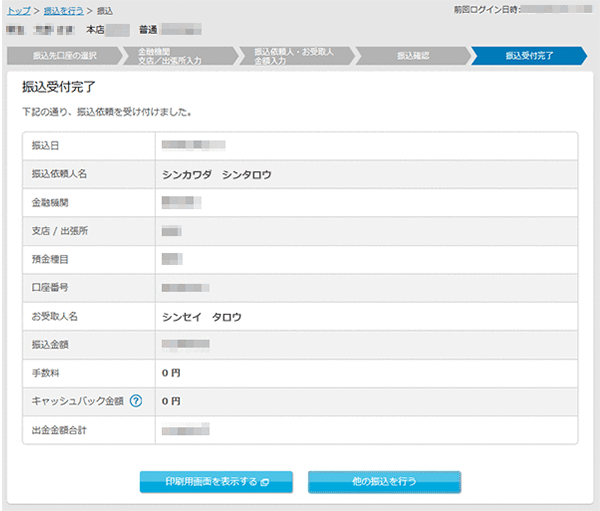Select the 振込先口座の選択 step
The height and width of the screenshot is (511, 600).
pos(64,55)
